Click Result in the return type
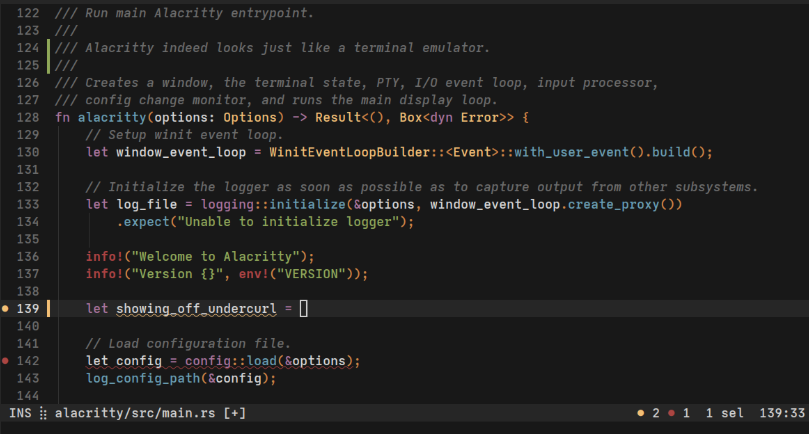The width and height of the screenshot is (809, 434). click(x=338, y=117)
